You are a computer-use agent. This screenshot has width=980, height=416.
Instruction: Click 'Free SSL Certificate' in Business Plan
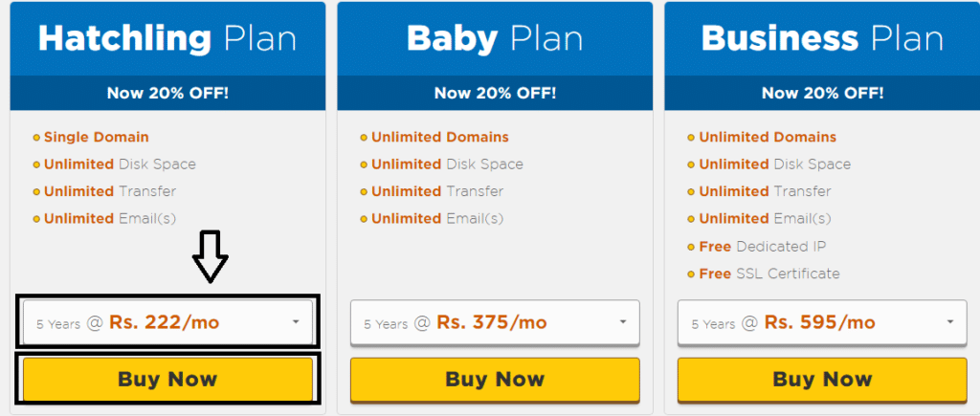click(769, 274)
